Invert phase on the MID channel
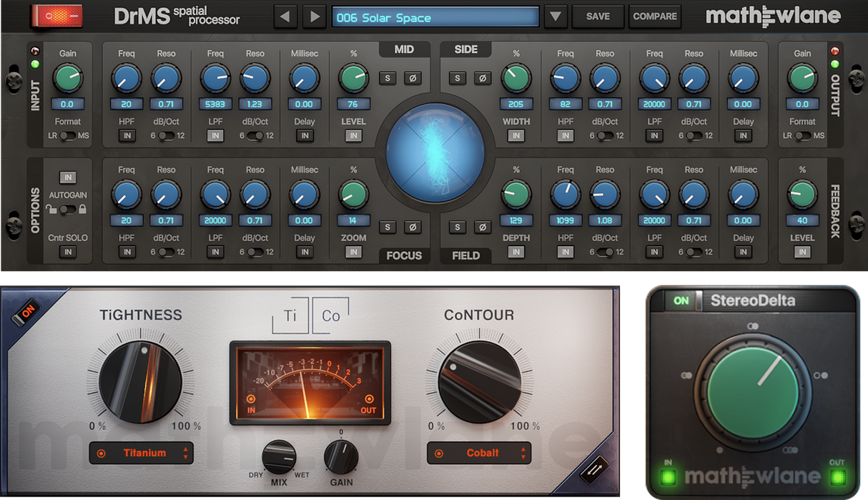Image resolution: width=868 pixels, height=500 pixels. tap(413, 78)
